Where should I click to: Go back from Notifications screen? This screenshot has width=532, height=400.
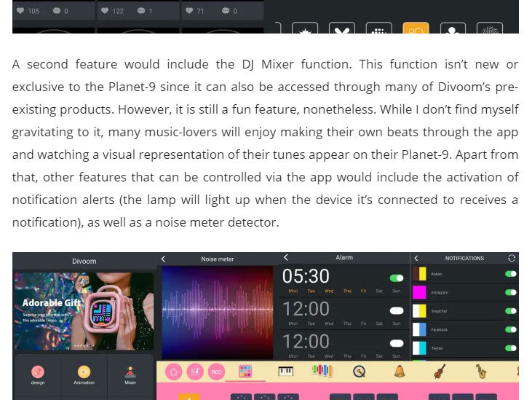[416, 258]
